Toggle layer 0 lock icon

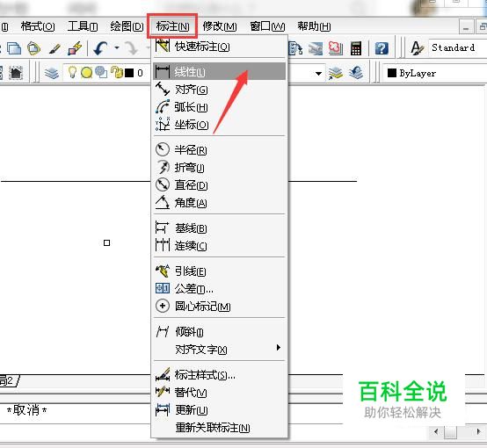[x=117, y=72]
